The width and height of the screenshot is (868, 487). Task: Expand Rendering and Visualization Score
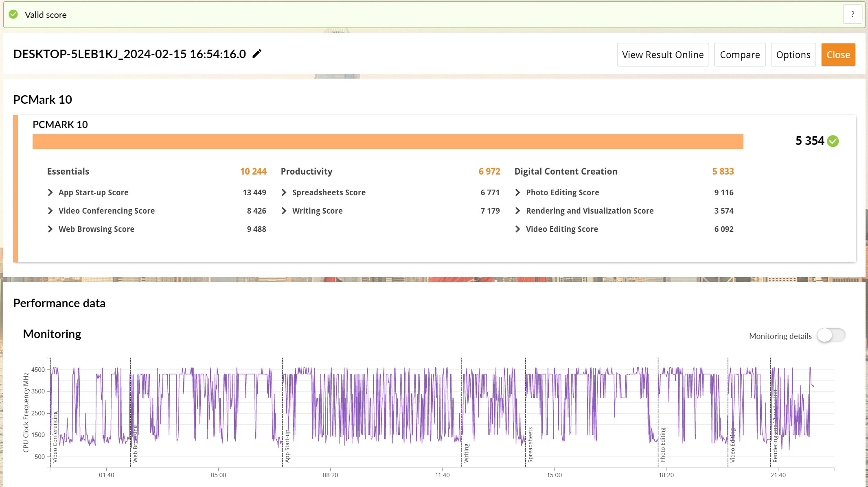(x=517, y=211)
